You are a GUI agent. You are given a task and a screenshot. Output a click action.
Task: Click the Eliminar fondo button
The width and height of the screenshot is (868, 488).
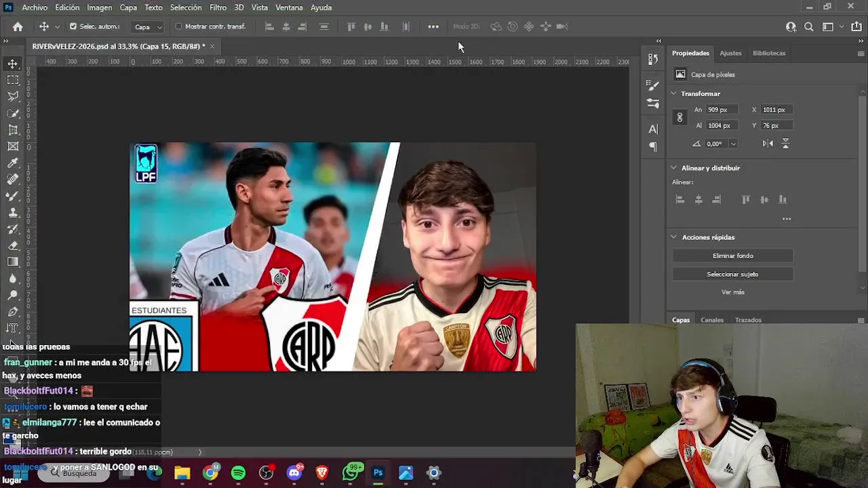(732, 256)
